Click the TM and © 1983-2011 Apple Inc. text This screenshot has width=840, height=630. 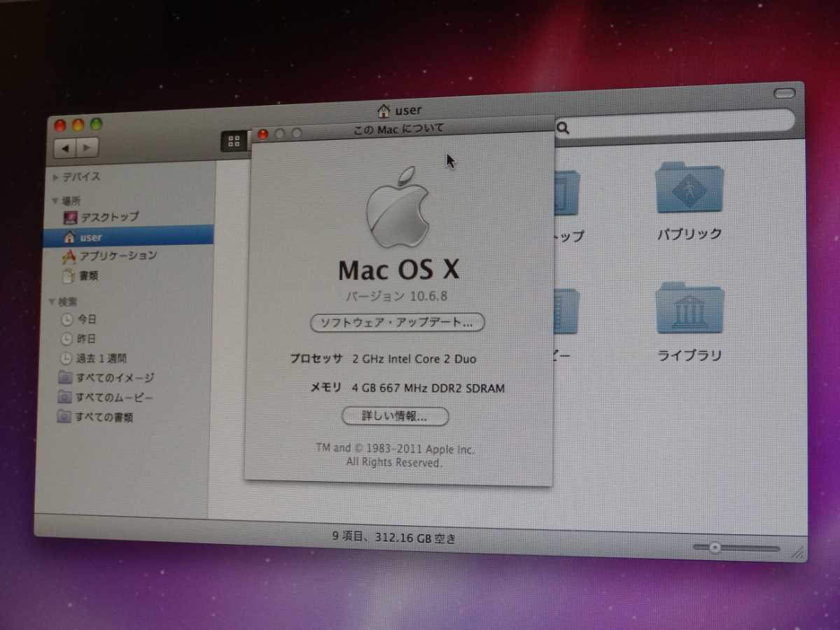click(395, 449)
